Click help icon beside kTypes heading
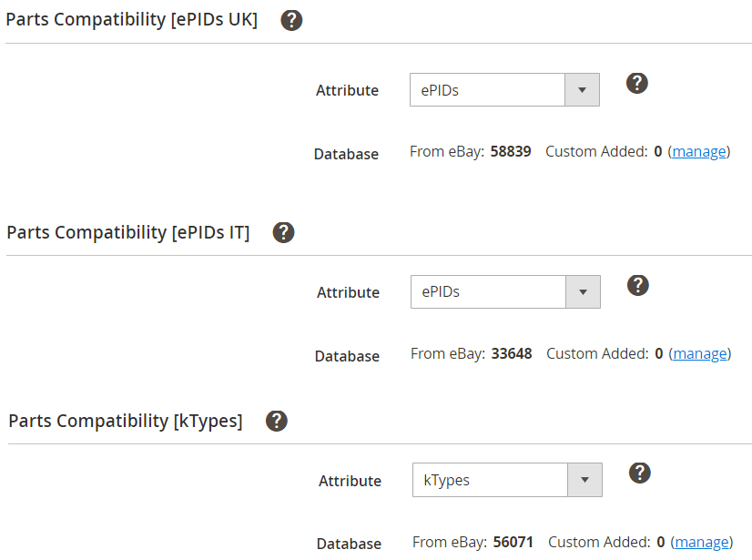Image resolution: width=752 pixels, height=560 pixels. tap(277, 421)
